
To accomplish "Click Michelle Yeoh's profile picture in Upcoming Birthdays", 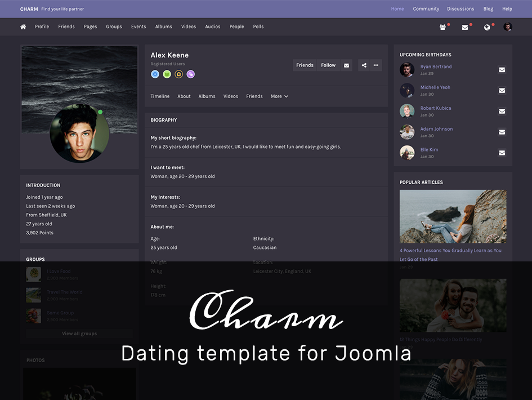I will tap(407, 90).
